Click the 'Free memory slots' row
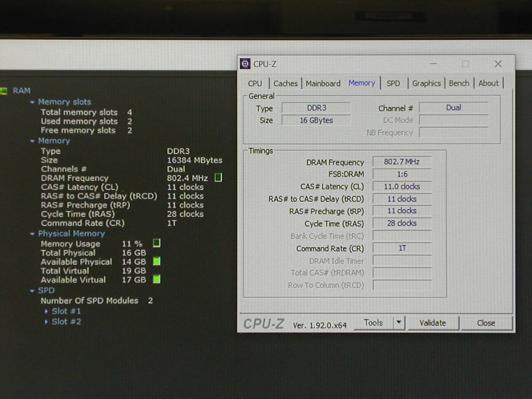 coord(86,130)
